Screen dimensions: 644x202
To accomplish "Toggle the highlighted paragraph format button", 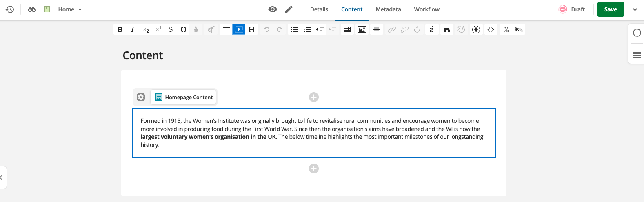I will click(239, 29).
